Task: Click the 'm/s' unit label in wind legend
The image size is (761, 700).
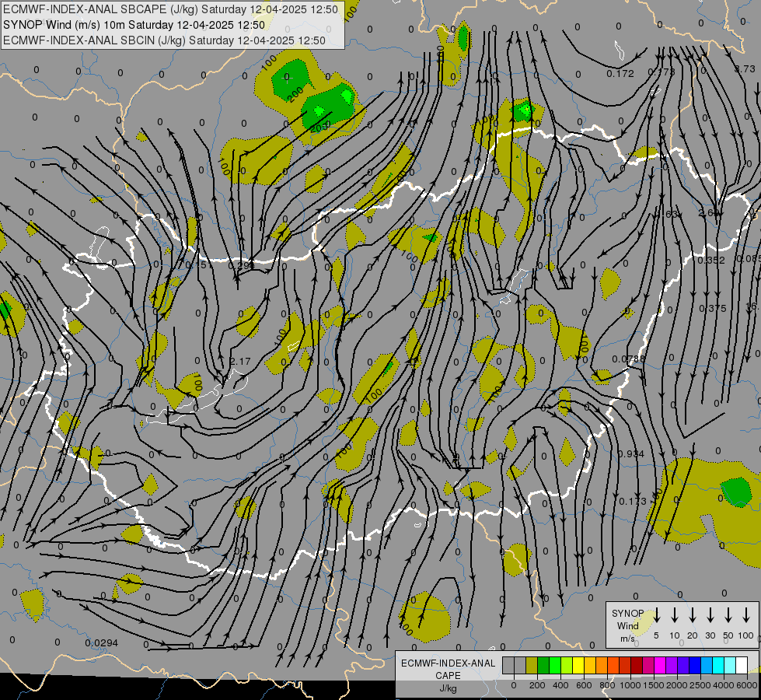Action: (x=627, y=639)
